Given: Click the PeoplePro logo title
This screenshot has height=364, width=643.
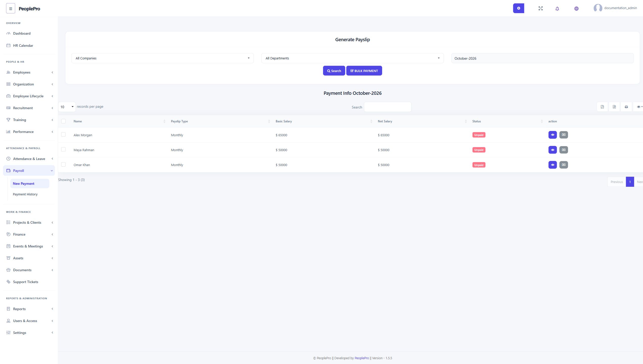Looking at the screenshot, I should click(x=29, y=9).
